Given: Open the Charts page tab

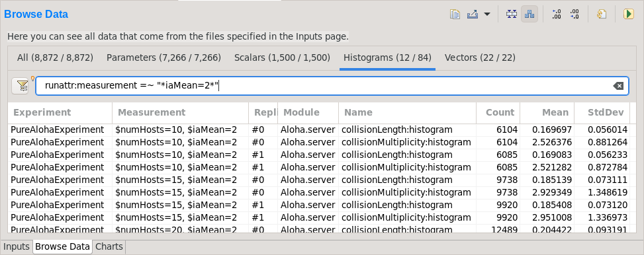Looking at the screenshot, I should 109,247.
